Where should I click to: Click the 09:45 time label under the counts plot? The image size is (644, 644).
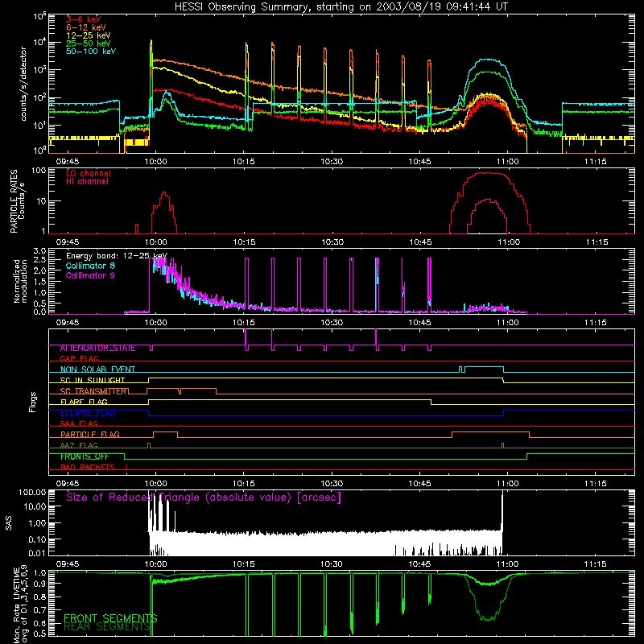click(68, 162)
